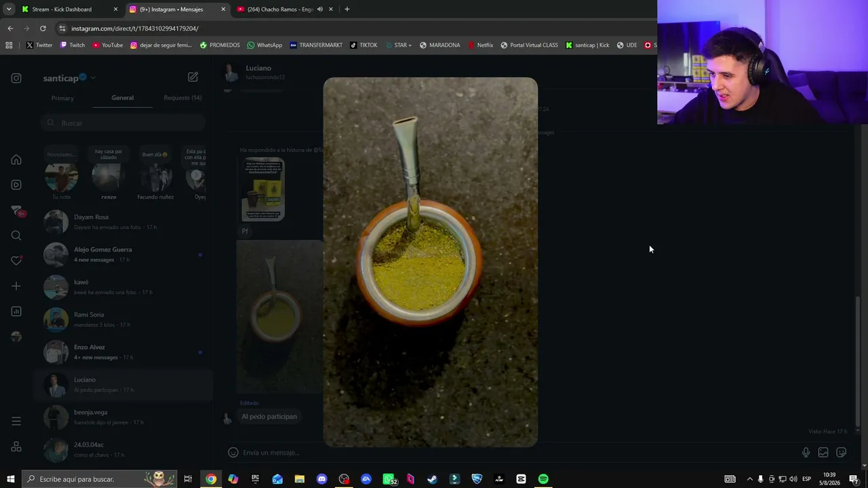Open the Instagram home feed icon
Viewport: 868px width, 488px height.
click(16, 160)
